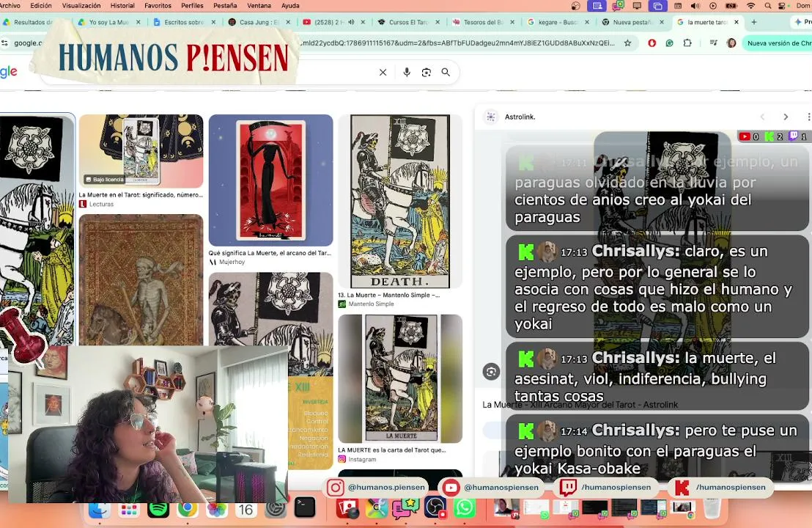Go to previous image in preview panel
The height and width of the screenshot is (528, 812).
(762, 117)
